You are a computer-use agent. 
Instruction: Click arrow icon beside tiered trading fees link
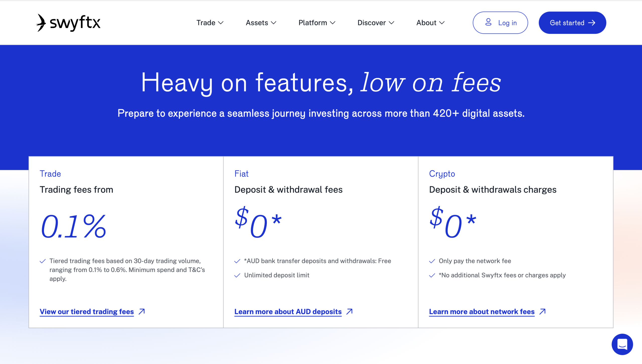click(x=142, y=311)
